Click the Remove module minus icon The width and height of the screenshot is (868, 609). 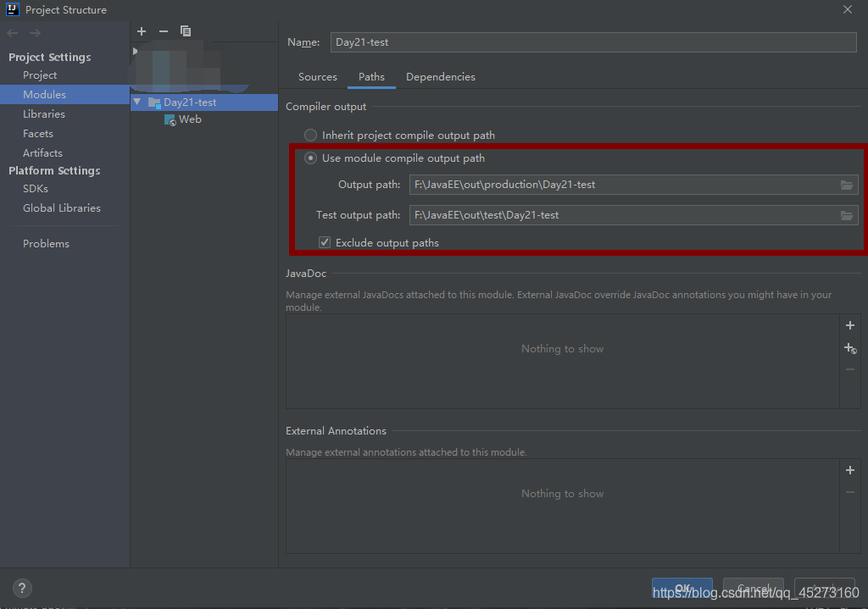point(164,31)
